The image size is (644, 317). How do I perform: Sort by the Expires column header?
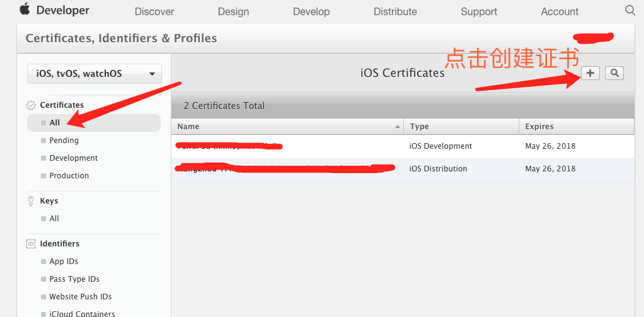click(x=577, y=127)
